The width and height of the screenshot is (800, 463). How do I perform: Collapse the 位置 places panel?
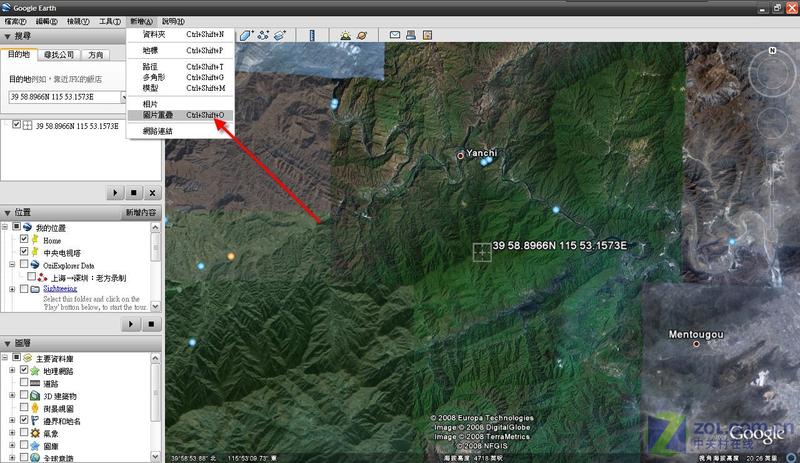tap(7, 212)
